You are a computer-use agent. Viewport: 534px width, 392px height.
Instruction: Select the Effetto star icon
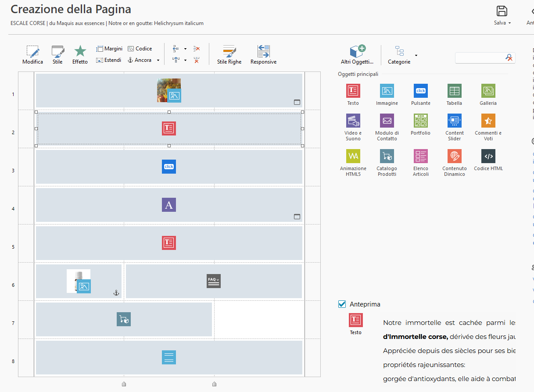tap(80, 52)
